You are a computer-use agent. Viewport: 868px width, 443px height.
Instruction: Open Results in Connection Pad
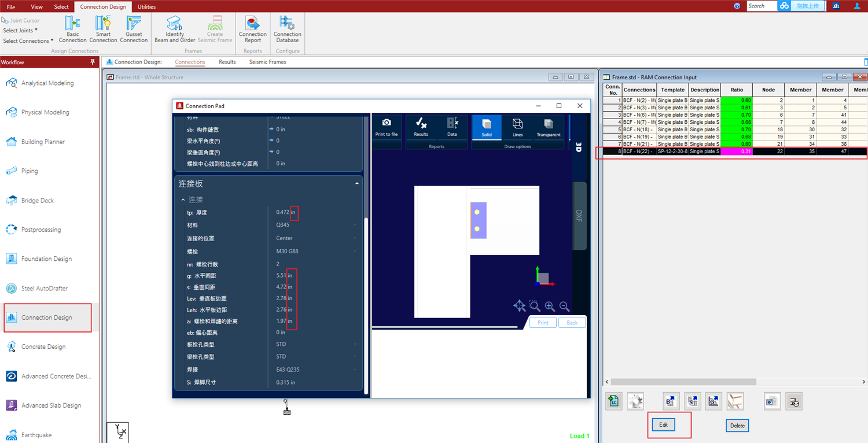(x=421, y=127)
